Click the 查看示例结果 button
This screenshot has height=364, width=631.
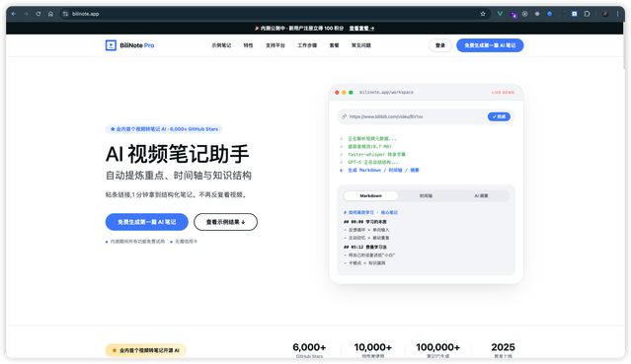(225, 222)
